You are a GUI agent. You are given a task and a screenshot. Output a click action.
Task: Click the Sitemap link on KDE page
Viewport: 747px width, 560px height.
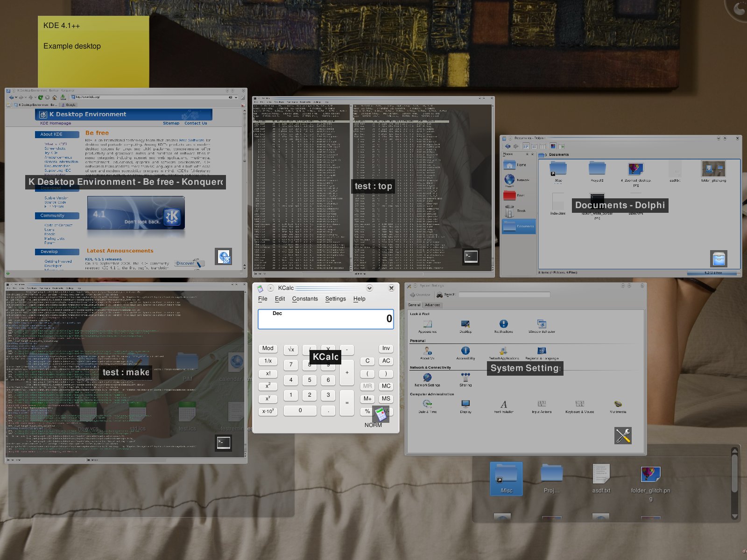171,123
